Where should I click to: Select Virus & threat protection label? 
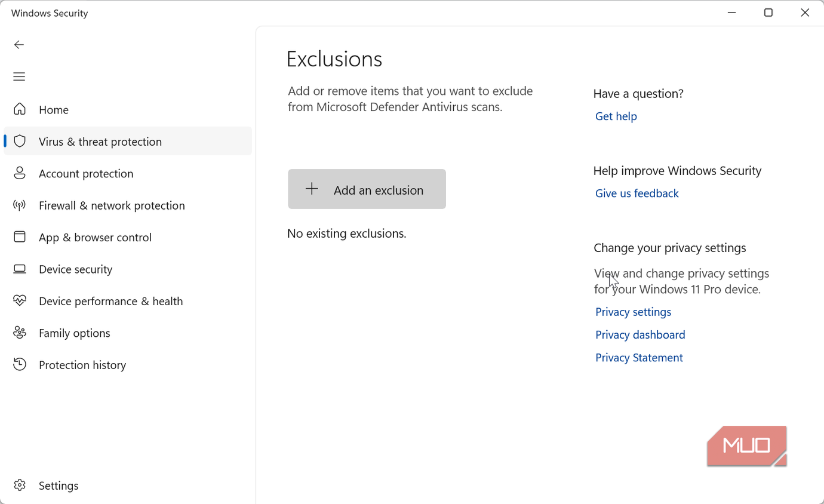click(100, 142)
